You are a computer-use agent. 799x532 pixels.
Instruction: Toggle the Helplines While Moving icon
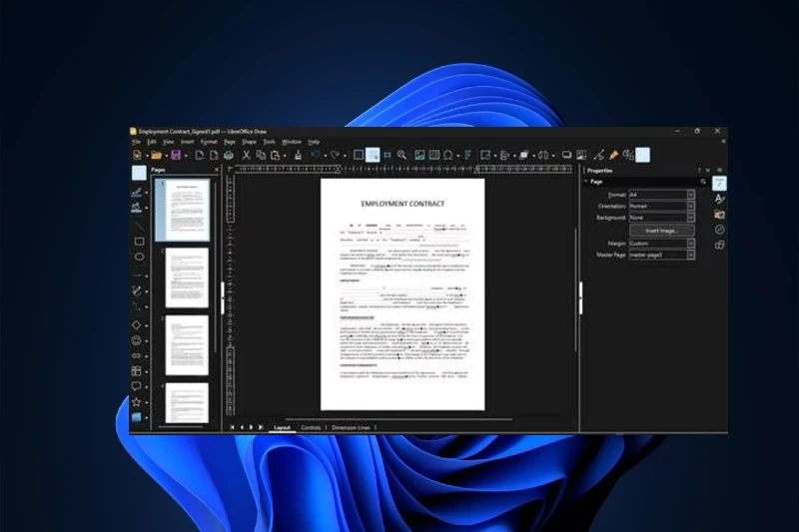pos(388,155)
